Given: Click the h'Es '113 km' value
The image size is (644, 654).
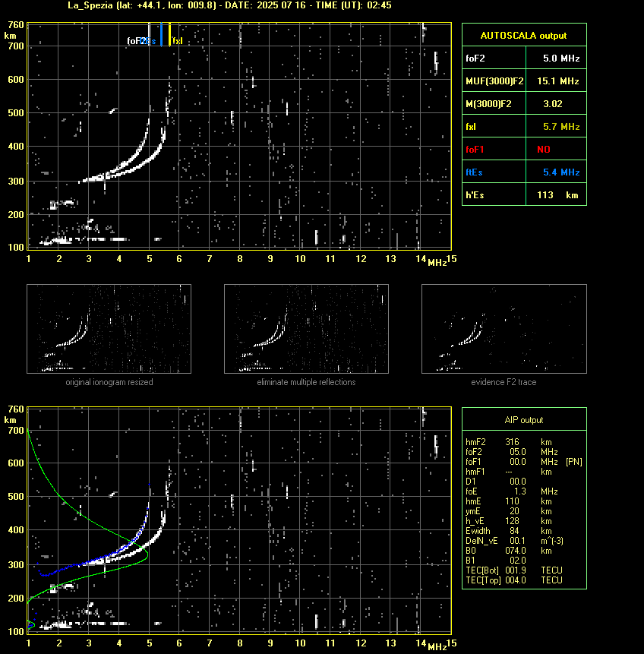Looking at the screenshot, I should pyautogui.click(x=557, y=194).
